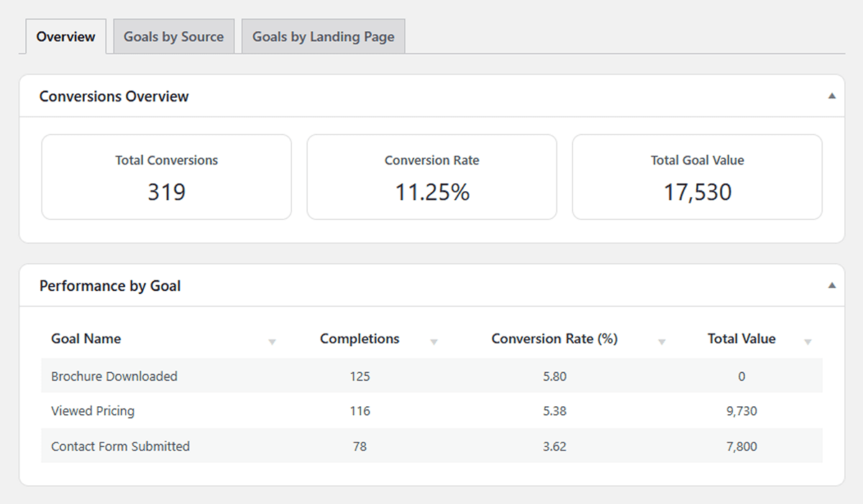863x504 pixels.
Task: Click the collapse arrow icon on Performance by Goal
Action: (x=831, y=285)
